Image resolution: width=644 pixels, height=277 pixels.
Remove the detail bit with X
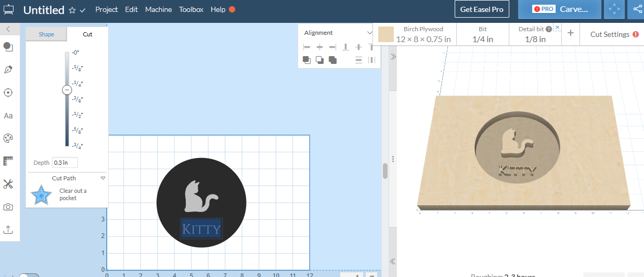pos(557,28)
